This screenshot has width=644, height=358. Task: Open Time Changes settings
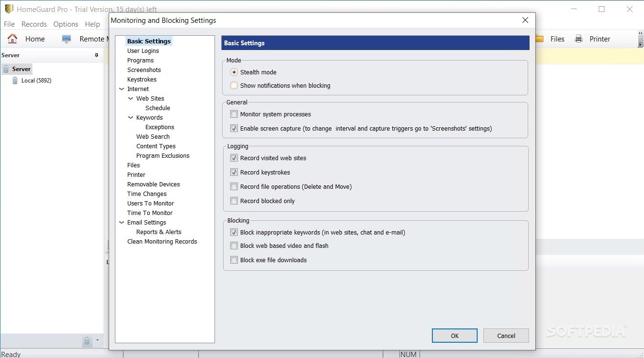tap(147, 194)
